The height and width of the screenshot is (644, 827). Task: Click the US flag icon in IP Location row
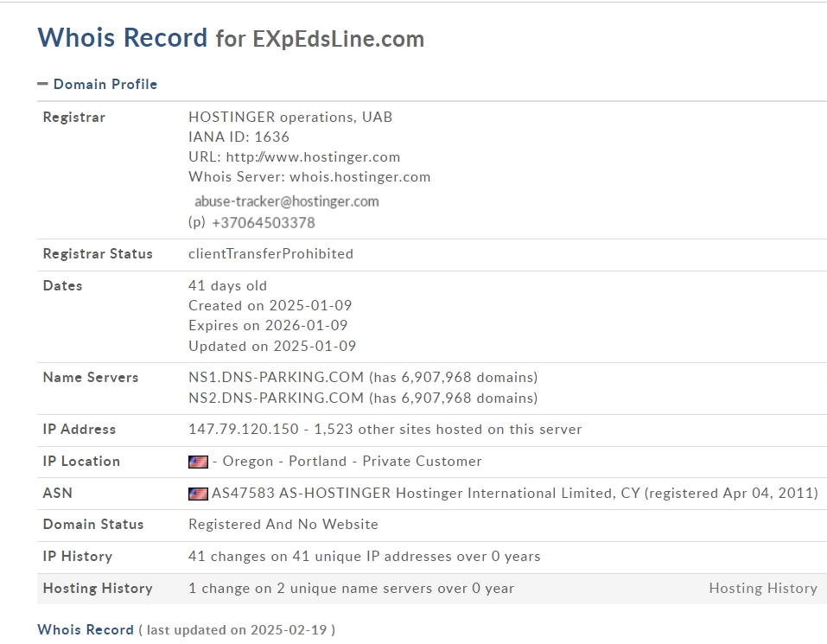[198, 462]
